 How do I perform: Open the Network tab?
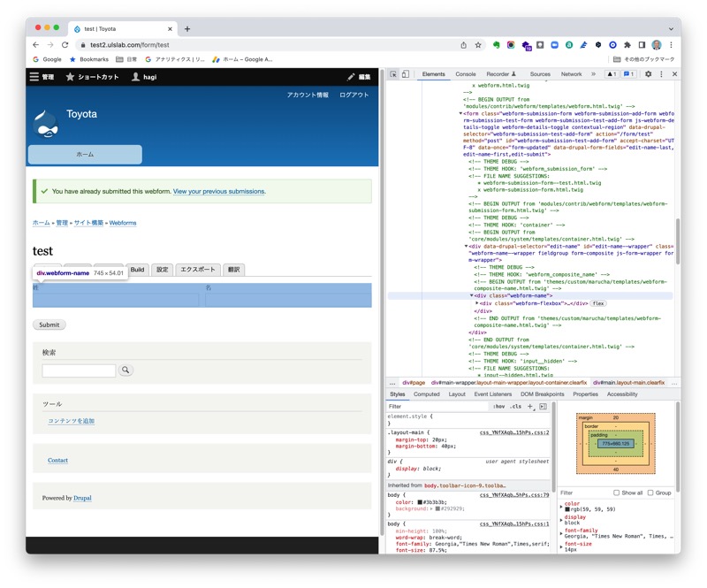(571, 74)
